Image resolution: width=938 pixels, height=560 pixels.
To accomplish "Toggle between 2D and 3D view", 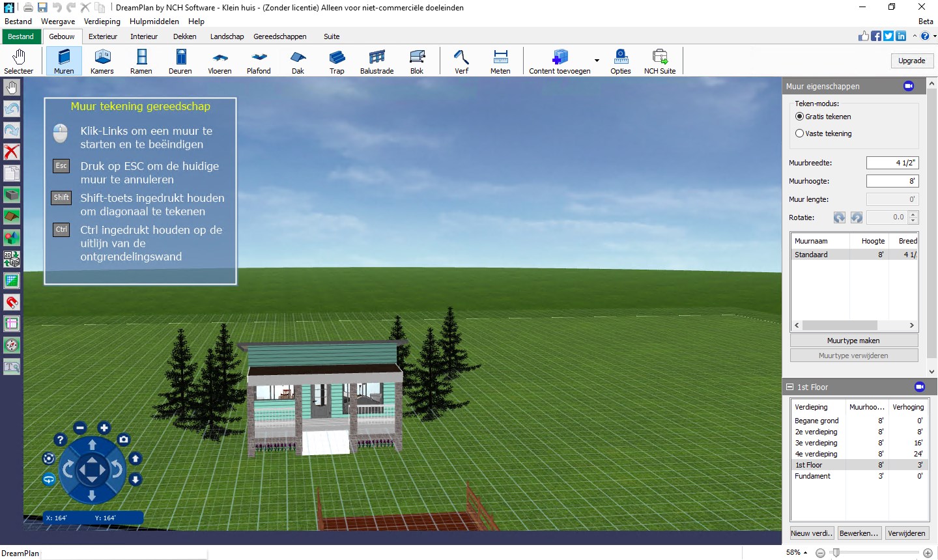I will point(11,259).
